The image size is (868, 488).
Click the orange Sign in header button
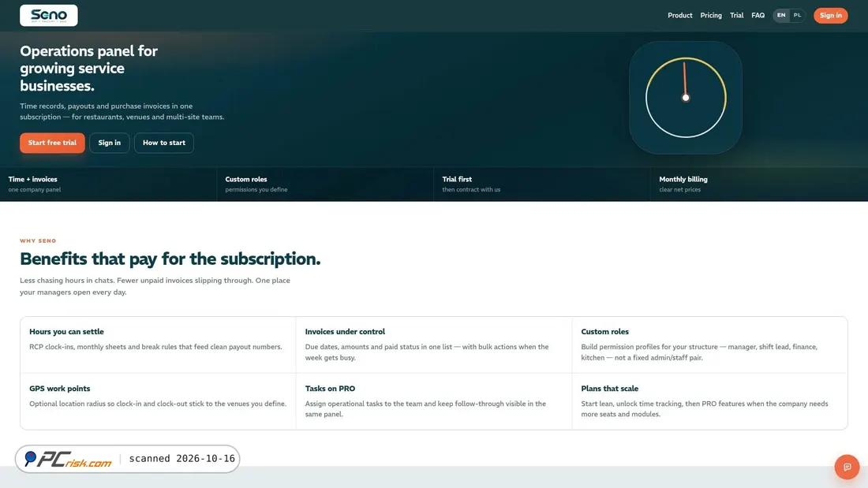coord(830,16)
